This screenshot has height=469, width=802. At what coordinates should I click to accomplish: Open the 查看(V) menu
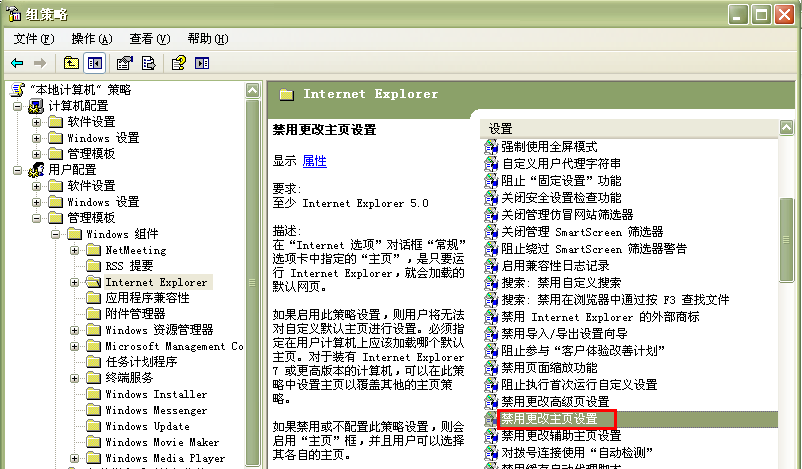150,39
